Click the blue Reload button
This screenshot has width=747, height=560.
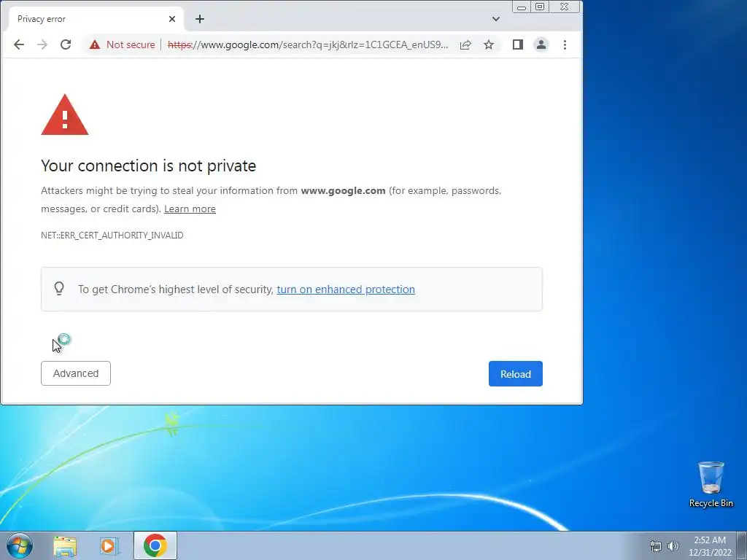[516, 374]
